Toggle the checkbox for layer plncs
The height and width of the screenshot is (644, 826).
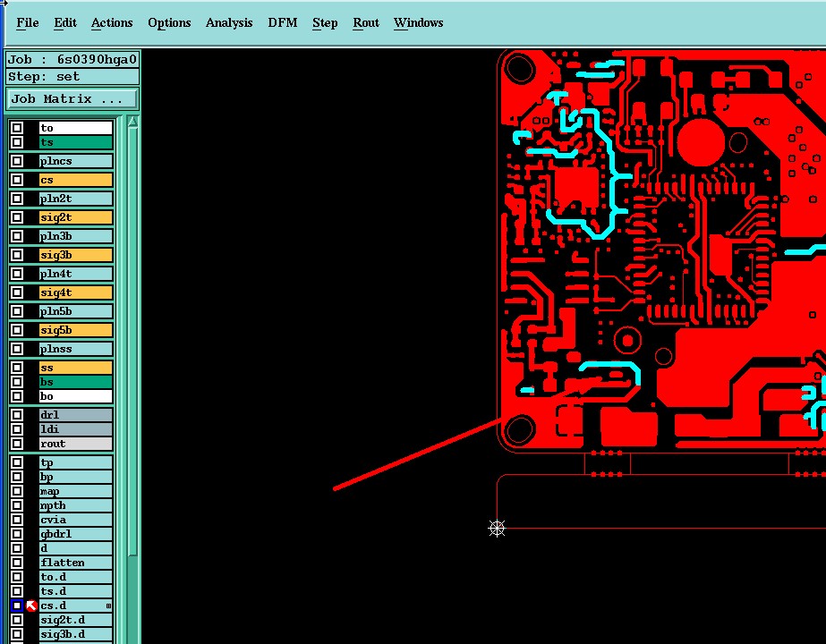click(17, 161)
